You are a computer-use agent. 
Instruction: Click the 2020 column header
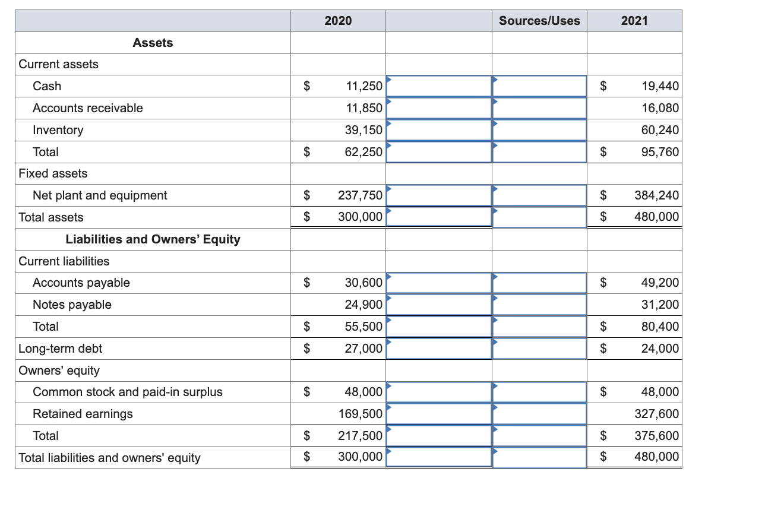tap(338, 21)
